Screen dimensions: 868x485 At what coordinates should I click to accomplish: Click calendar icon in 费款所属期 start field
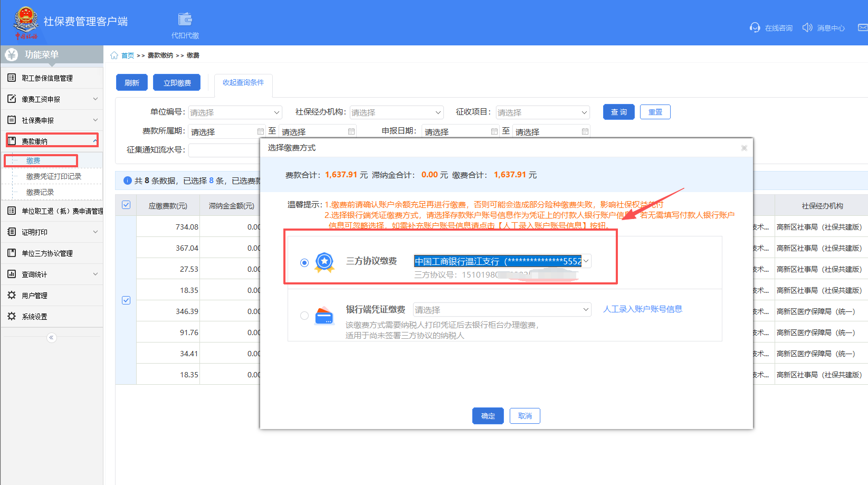(260, 131)
